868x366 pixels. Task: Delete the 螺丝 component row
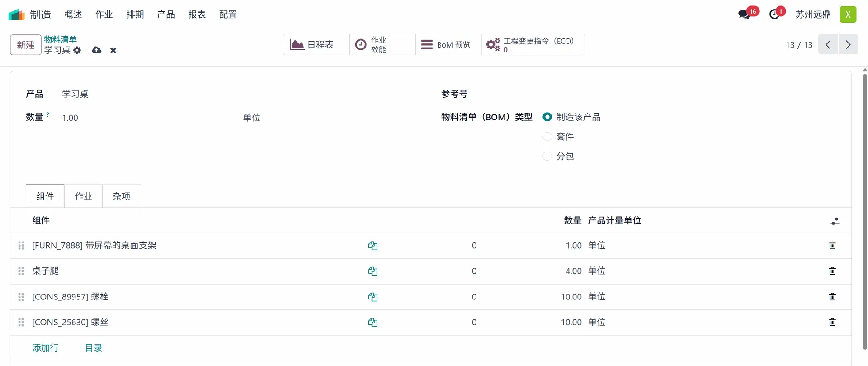tap(832, 322)
